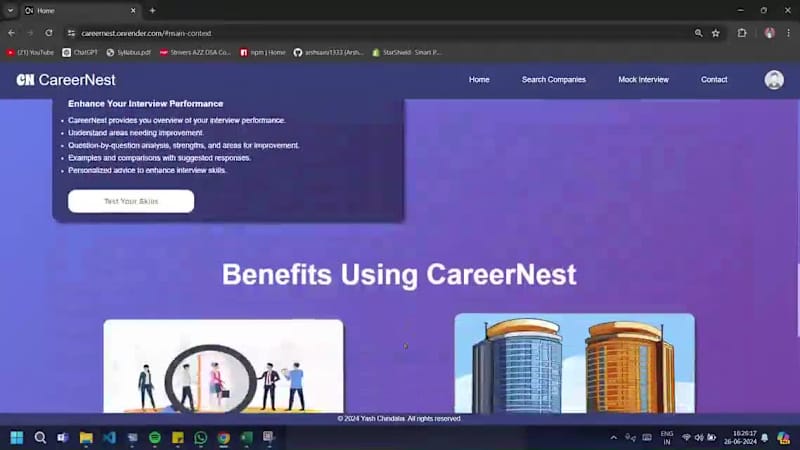Open the notifications bell
The width and height of the screenshot is (800, 450).
(764, 438)
